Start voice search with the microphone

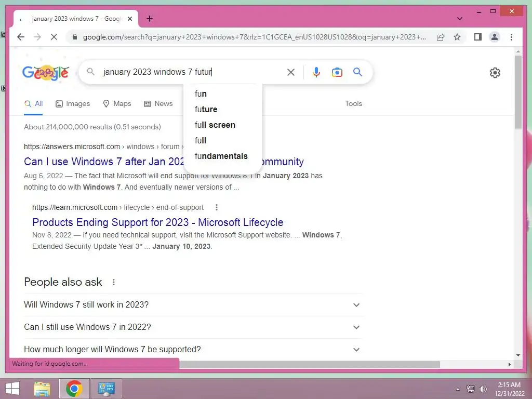click(316, 72)
